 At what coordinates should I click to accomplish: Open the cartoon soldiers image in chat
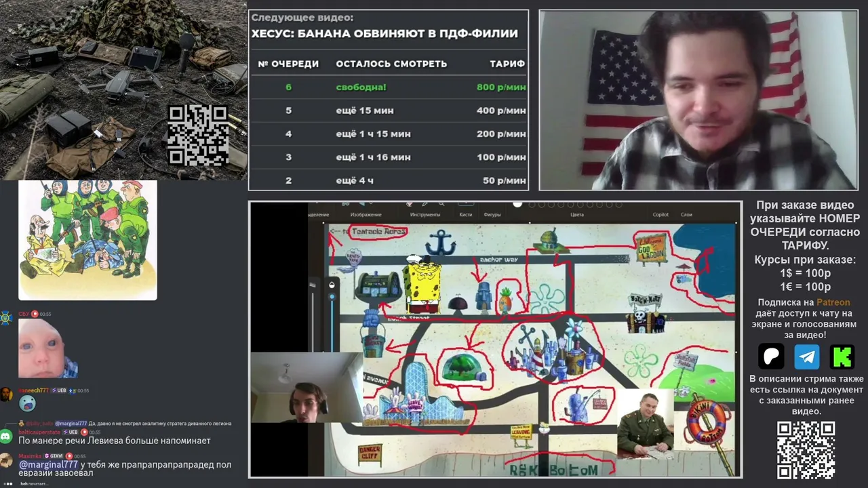tap(87, 240)
